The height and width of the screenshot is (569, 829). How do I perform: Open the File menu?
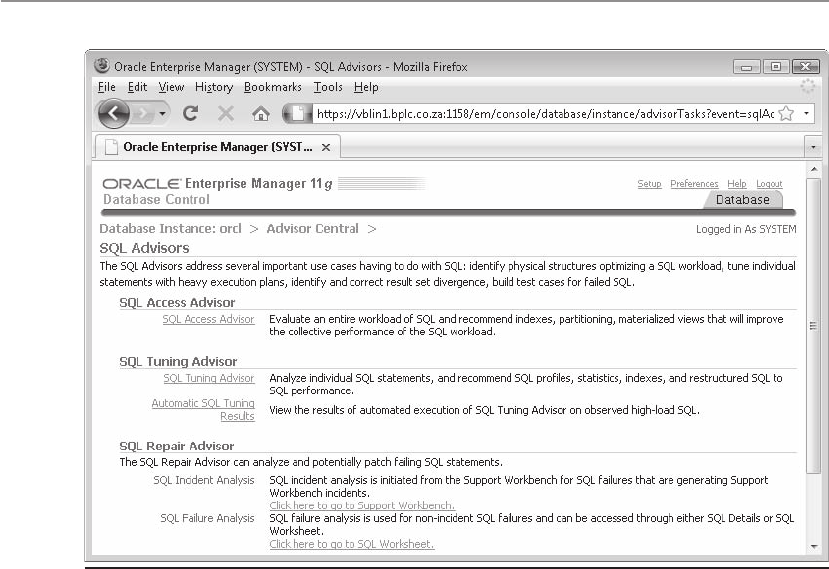pyautogui.click(x=107, y=87)
